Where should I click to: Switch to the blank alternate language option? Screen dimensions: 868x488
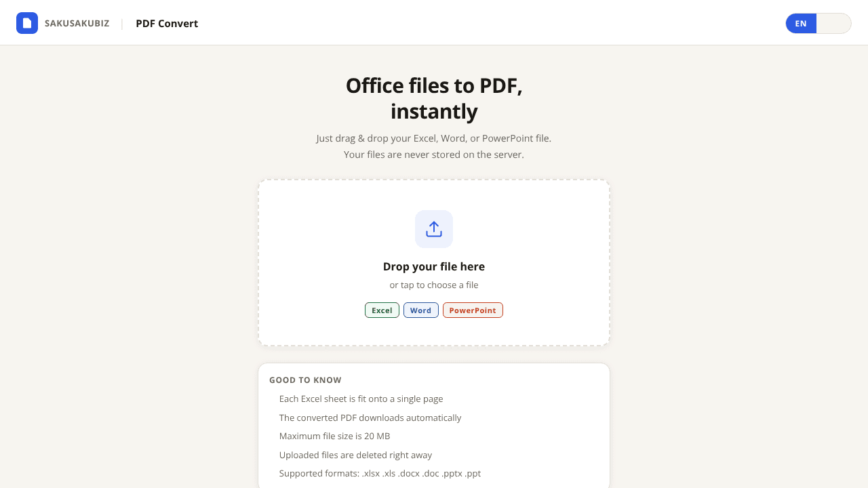point(833,23)
